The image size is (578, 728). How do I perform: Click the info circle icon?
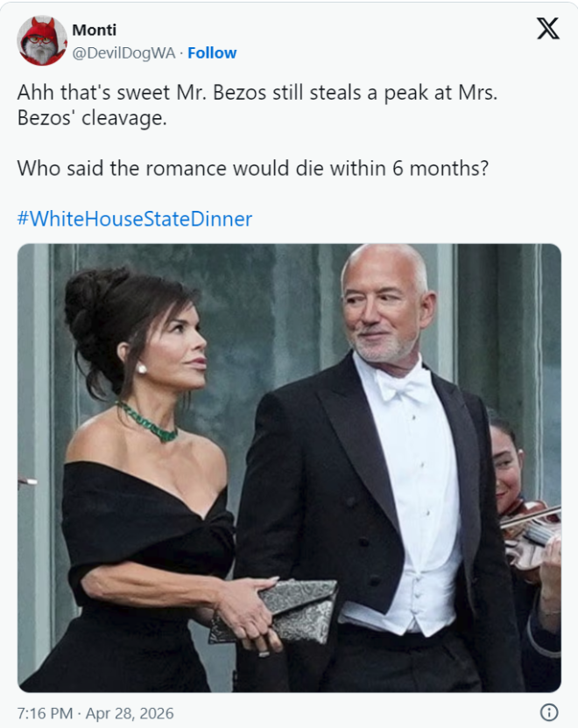549,711
